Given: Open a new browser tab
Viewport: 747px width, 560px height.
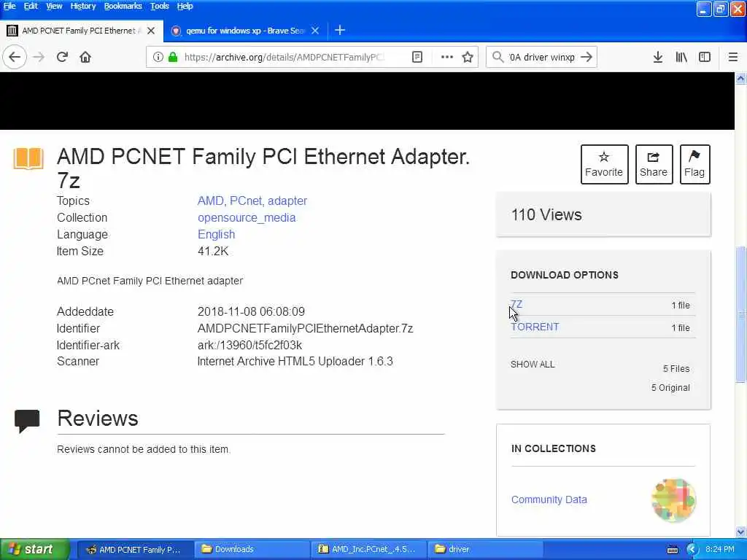Looking at the screenshot, I should coord(340,31).
